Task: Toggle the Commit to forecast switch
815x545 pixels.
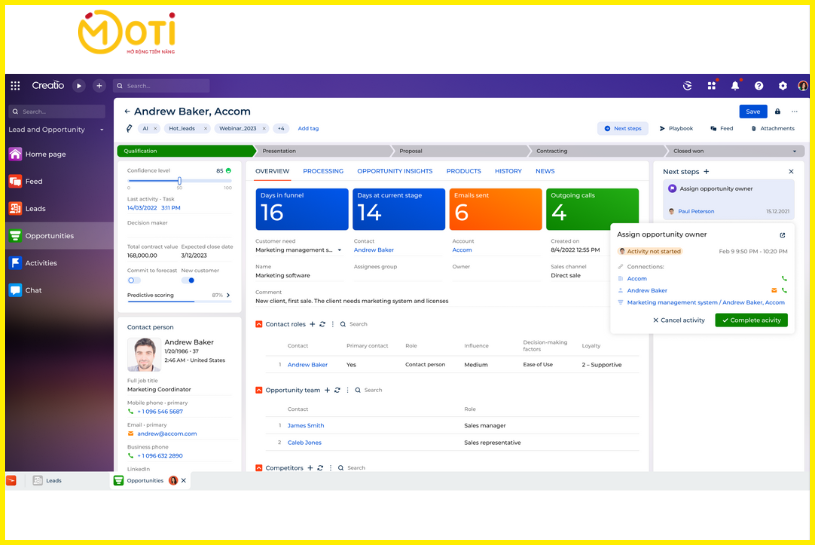Action: (x=134, y=280)
